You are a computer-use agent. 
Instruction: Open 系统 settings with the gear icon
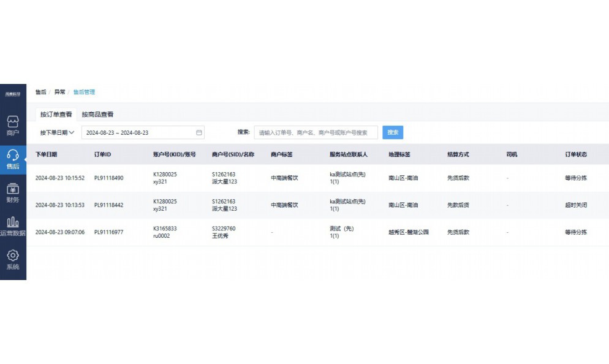(13, 257)
